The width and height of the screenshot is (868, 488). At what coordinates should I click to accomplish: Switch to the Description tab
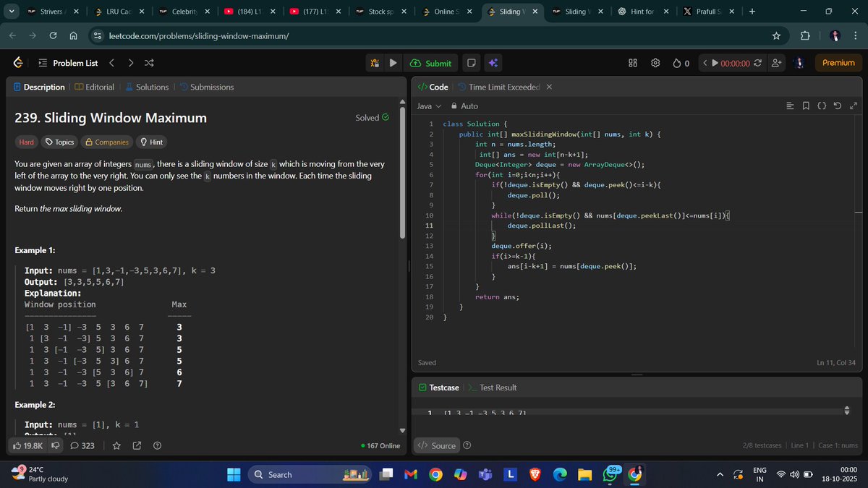tap(39, 87)
